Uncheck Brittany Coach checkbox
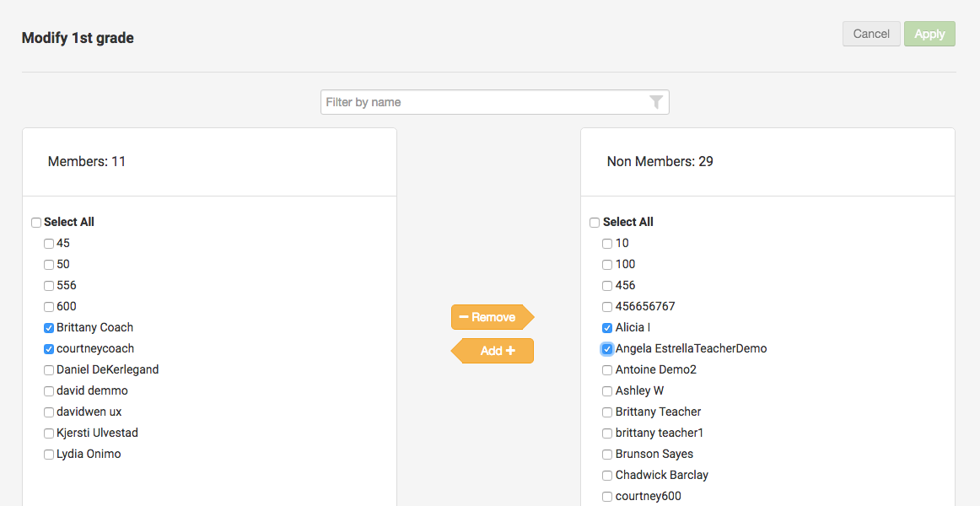 [x=49, y=328]
